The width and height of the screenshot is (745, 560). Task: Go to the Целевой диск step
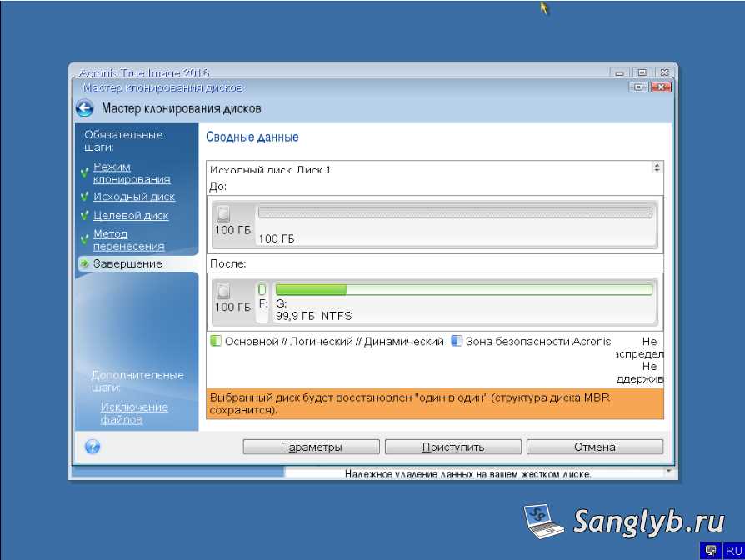tap(131, 215)
